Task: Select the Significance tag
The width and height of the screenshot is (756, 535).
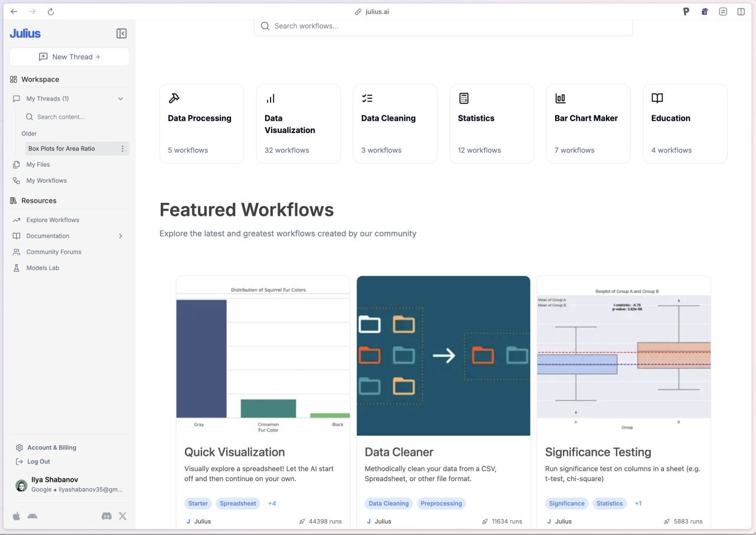Action: pos(567,504)
